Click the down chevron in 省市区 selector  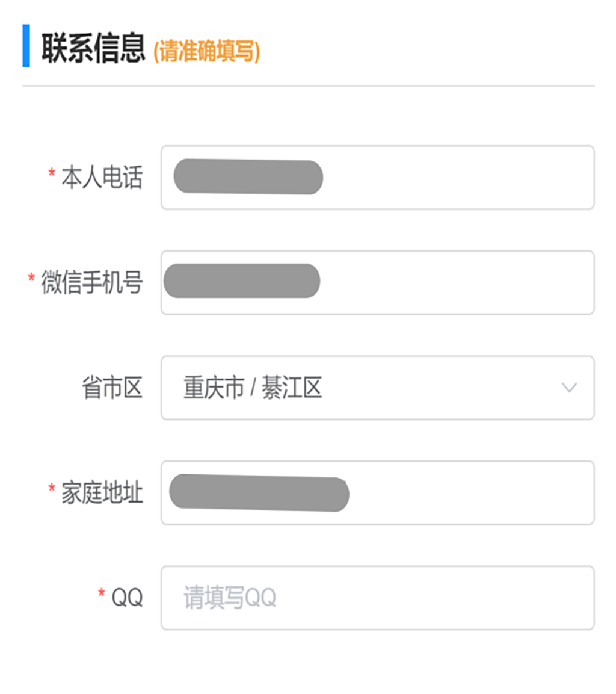click(x=569, y=388)
